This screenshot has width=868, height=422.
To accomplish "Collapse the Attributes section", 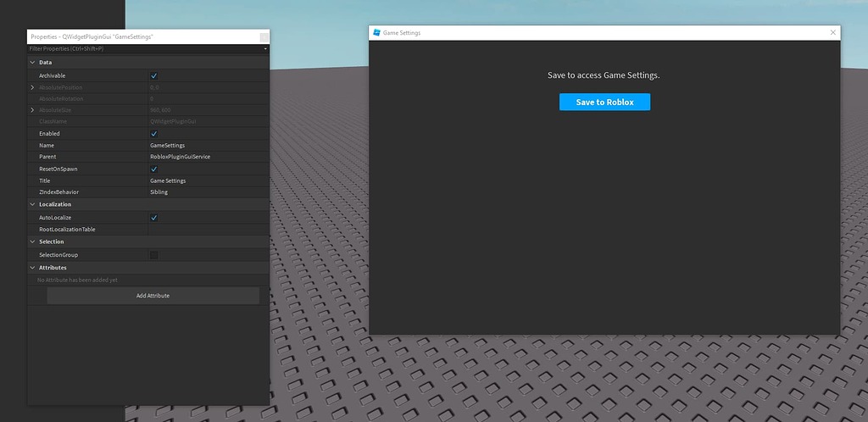I will (32, 268).
